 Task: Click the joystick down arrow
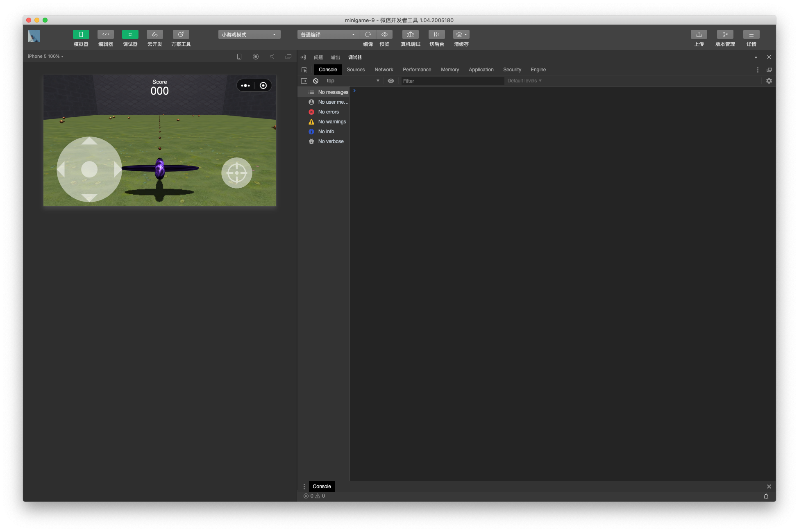[89, 197]
